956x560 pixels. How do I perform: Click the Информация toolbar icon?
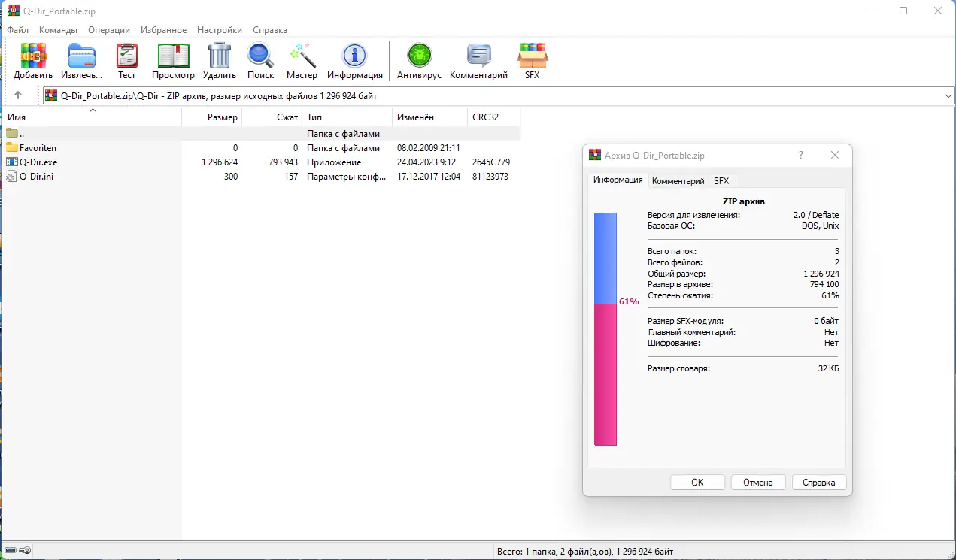tap(354, 56)
